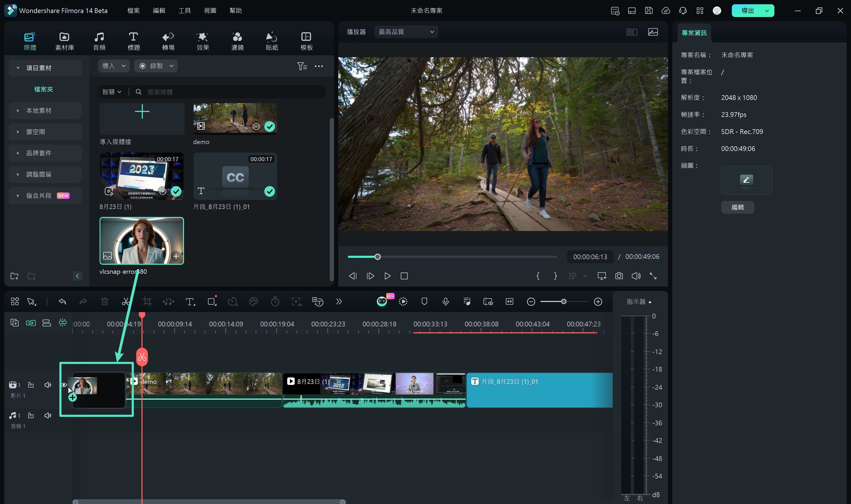Open the 視圖 menu
The image size is (851, 504).
(x=210, y=11)
